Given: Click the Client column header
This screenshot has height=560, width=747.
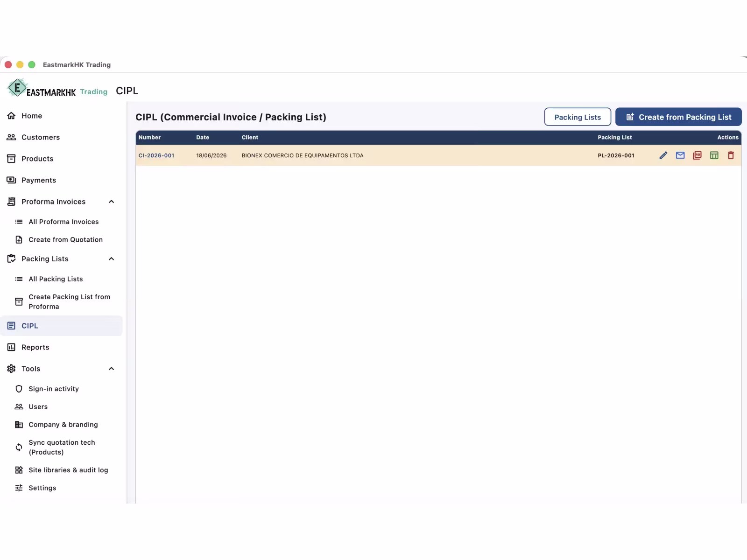Looking at the screenshot, I should pos(250,138).
